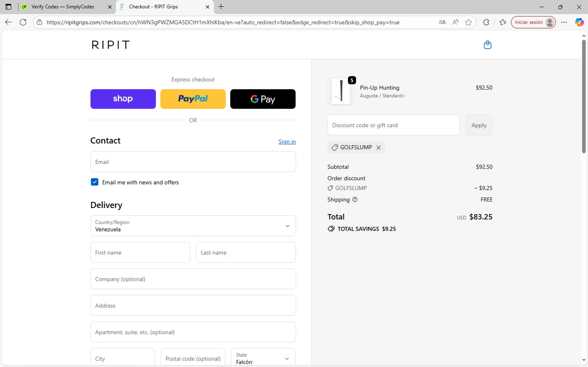Screen dimensions: 588x367
Task: Click the scrollbar up arrow
Action: click(x=584, y=36)
